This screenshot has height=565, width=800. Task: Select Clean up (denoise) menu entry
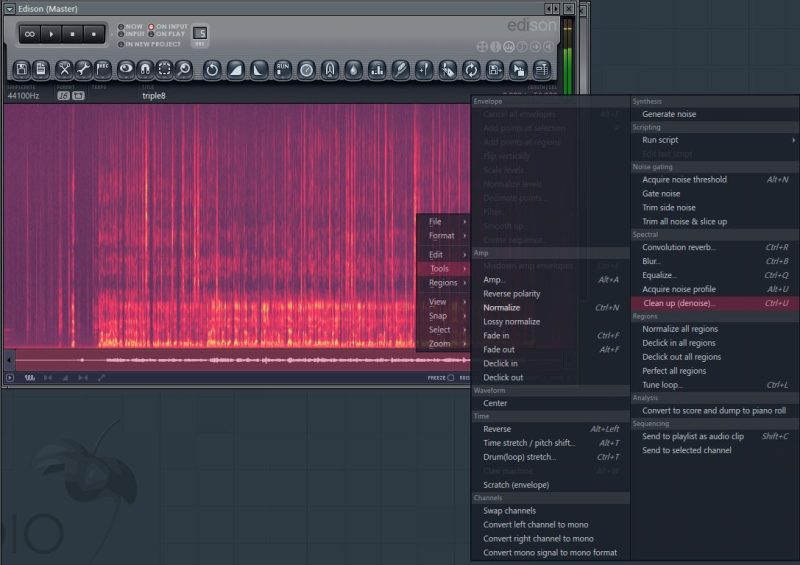715,303
